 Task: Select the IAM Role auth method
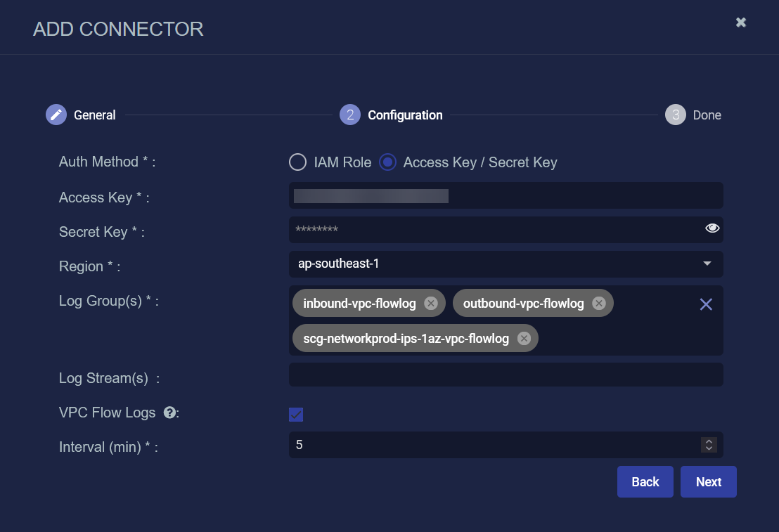(298, 162)
